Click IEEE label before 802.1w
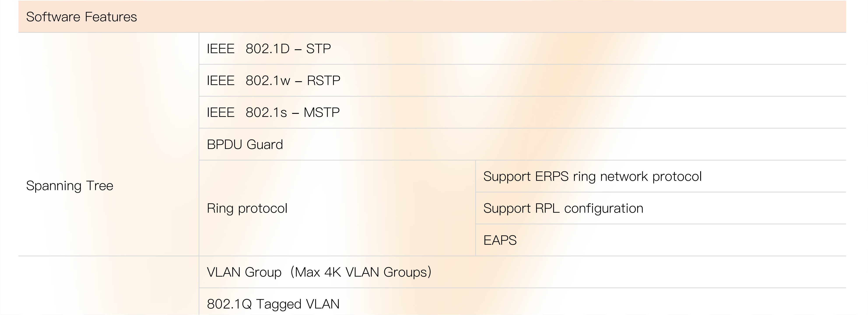Viewport: 868px width, 315px height. pyautogui.click(x=221, y=81)
